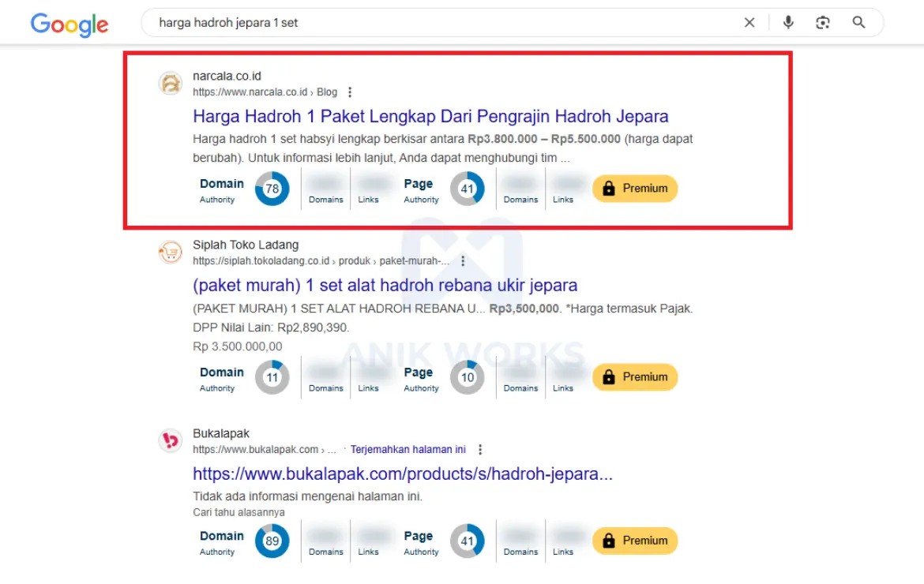Image resolution: width=924 pixels, height=584 pixels.
Task: Click Premium button under narcala result
Action: 635,189
